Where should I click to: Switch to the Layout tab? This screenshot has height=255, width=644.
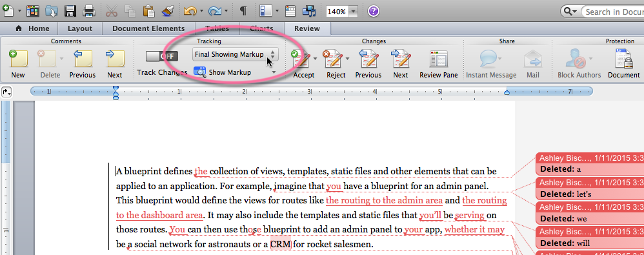pos(79,28)
